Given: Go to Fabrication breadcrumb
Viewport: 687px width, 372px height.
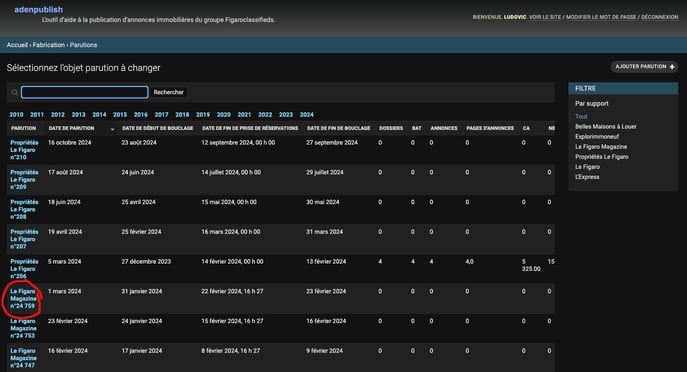Looking at the screenshot, I should tap(49, 45).
